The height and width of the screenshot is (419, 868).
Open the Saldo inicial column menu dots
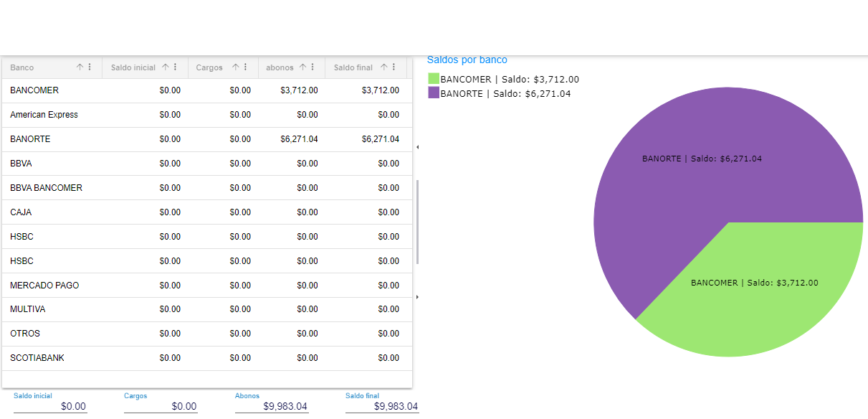pos(175,67)
